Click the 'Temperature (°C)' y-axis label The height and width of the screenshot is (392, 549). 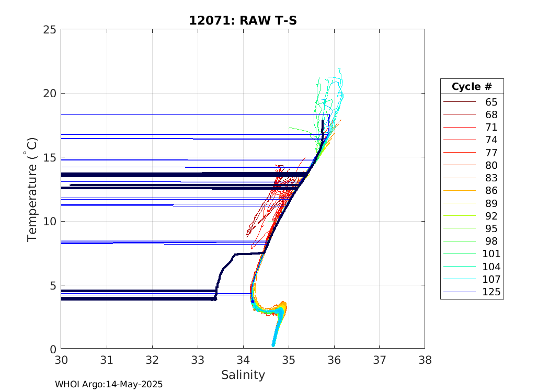(x=32, y=189)
